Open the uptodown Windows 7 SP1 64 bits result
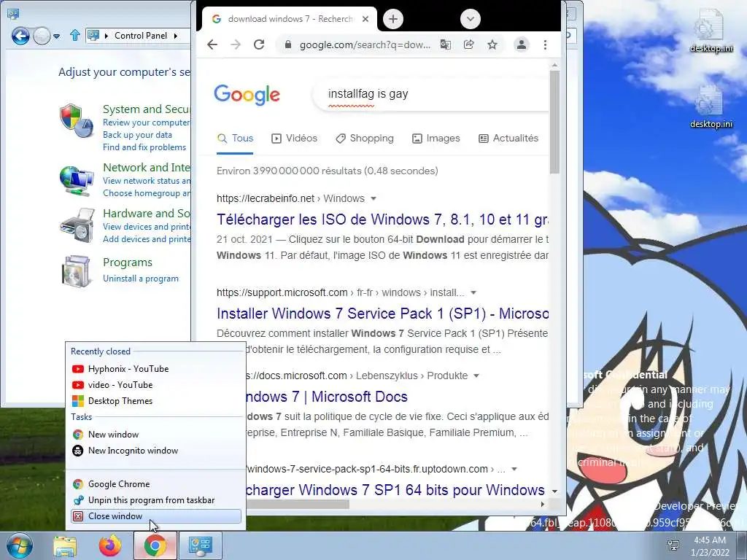The height and width of the screenshot is (560, 747). coord(395,490)
